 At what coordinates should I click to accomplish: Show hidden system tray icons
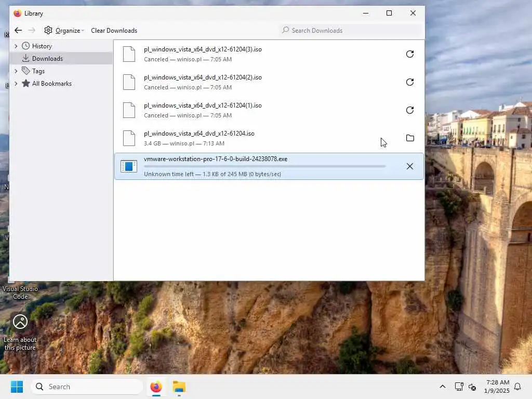[443, 387]
